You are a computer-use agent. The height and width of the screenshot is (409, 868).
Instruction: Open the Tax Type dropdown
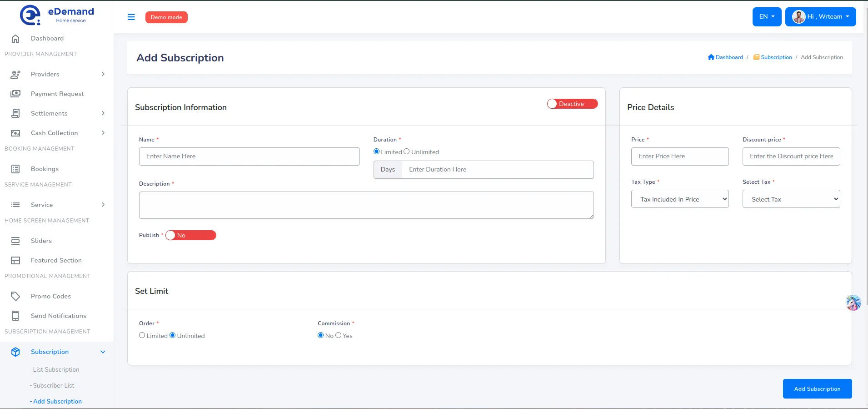pyautogui.click(x=679, y=199)
